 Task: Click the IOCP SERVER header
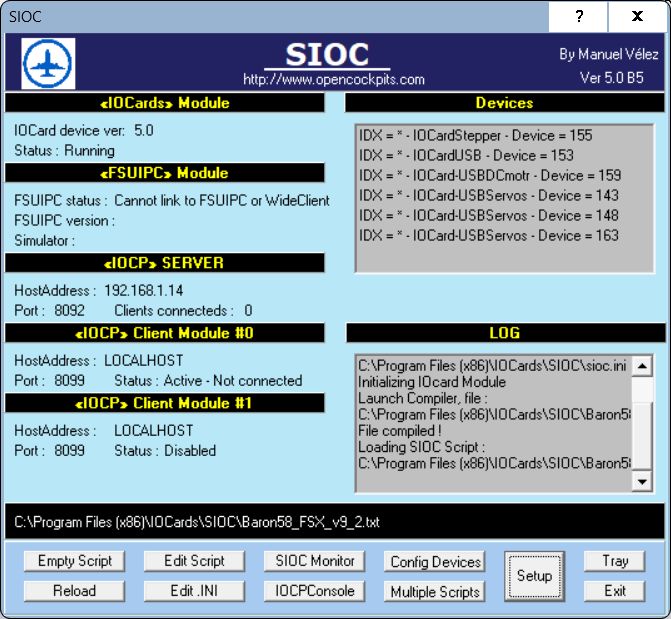coord(165,263)
